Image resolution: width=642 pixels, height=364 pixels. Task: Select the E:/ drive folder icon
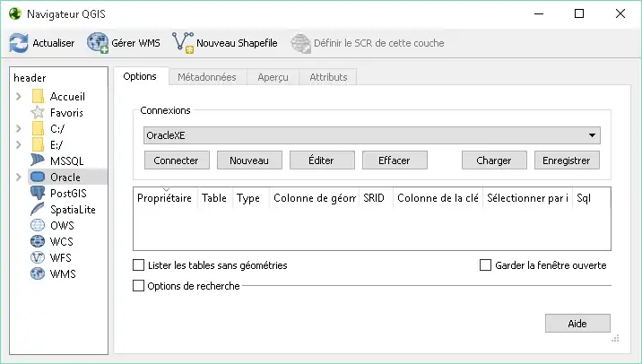pos(38,144)
